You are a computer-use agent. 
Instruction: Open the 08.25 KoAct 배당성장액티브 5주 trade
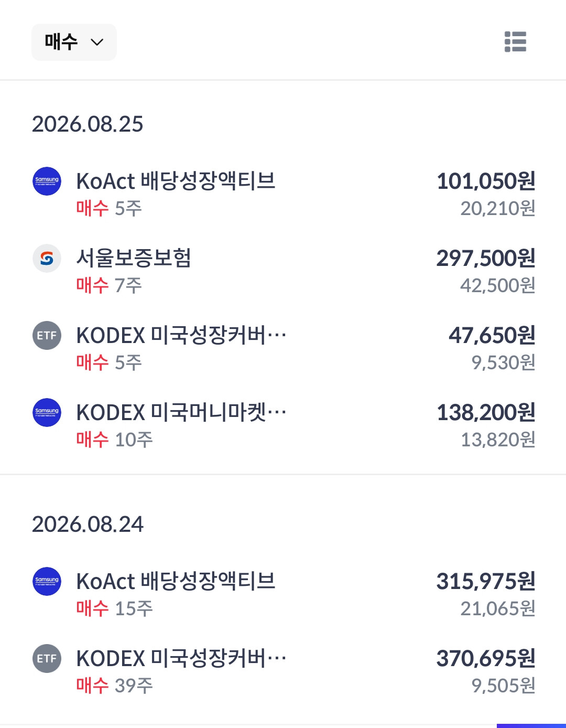[x=283, y=194]
